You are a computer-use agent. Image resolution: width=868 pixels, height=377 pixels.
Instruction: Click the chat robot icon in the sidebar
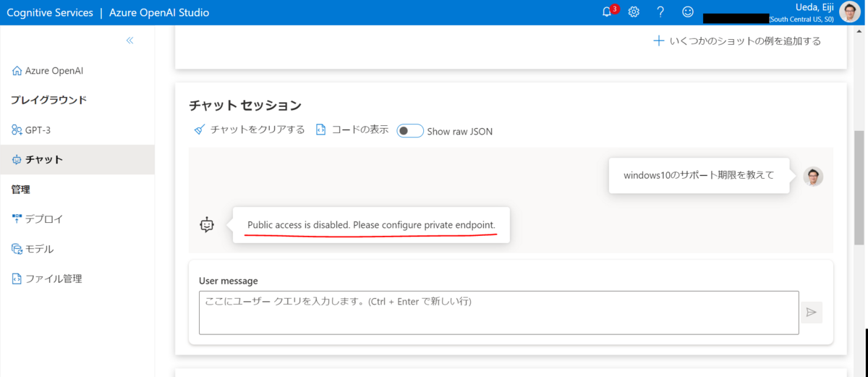click(x=17, y=159)
